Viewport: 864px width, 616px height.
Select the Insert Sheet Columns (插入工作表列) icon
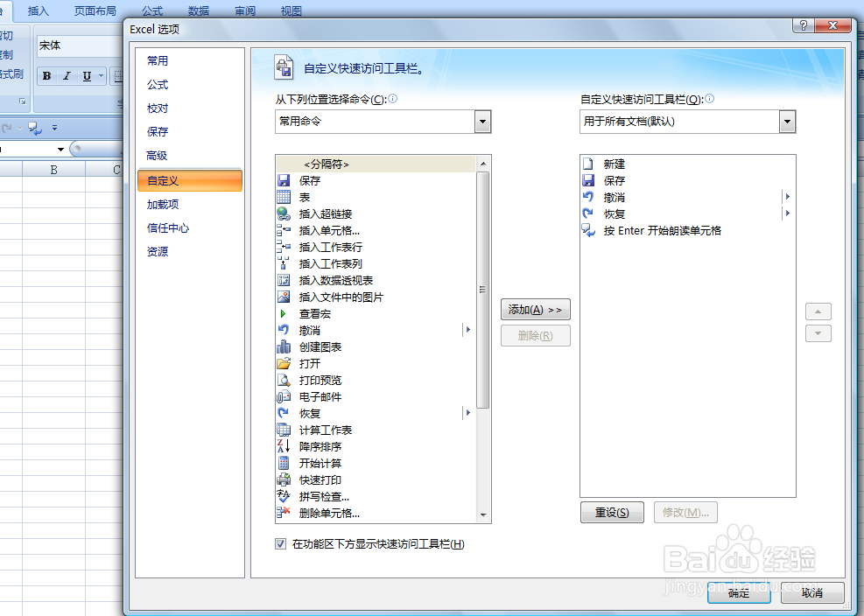tap(284, 263)
